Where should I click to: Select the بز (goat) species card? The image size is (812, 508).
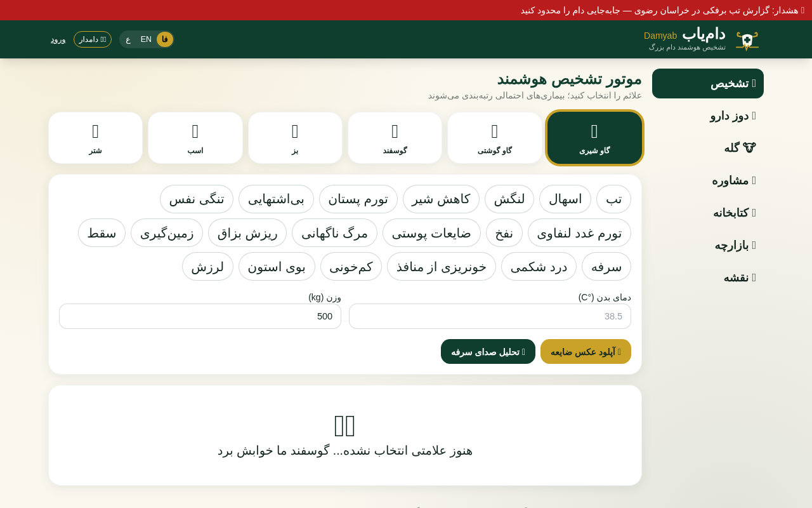(x=295, y=138)
